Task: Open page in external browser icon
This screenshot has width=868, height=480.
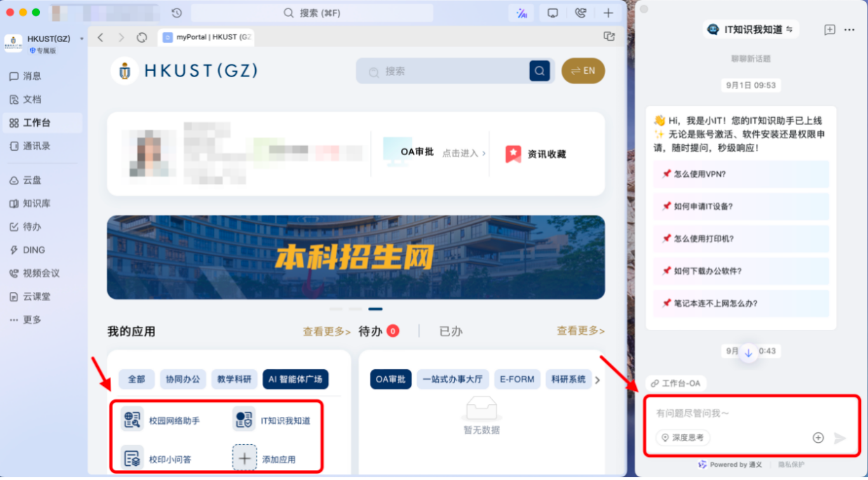Action: pyautogui.click(x=609, y=36)
